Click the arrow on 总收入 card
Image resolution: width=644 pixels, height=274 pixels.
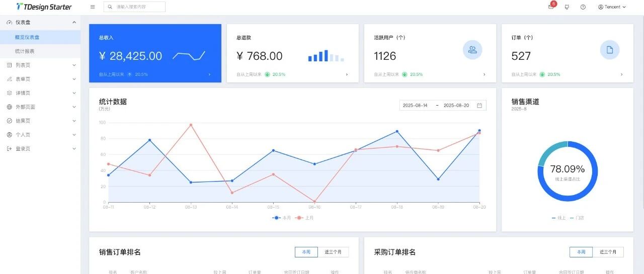pos(209,74)
